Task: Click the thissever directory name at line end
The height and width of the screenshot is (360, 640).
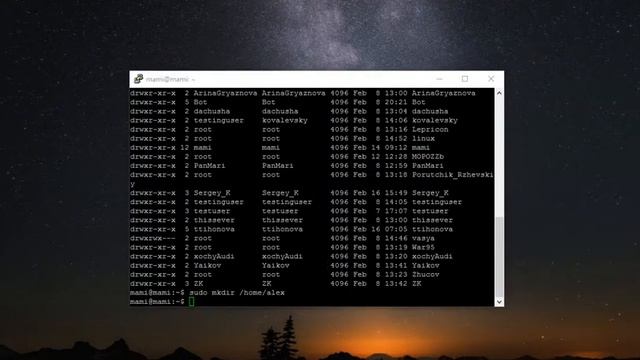Action: point(432,220)
